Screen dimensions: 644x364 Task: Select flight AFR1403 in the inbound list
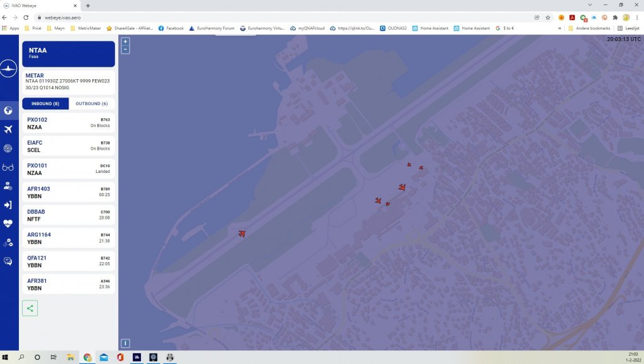[69, 192]
